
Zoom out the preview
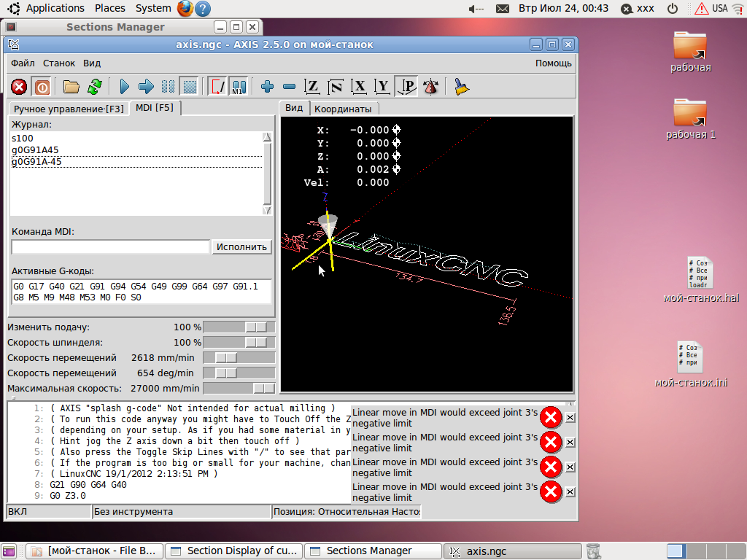tap(289, 87)
